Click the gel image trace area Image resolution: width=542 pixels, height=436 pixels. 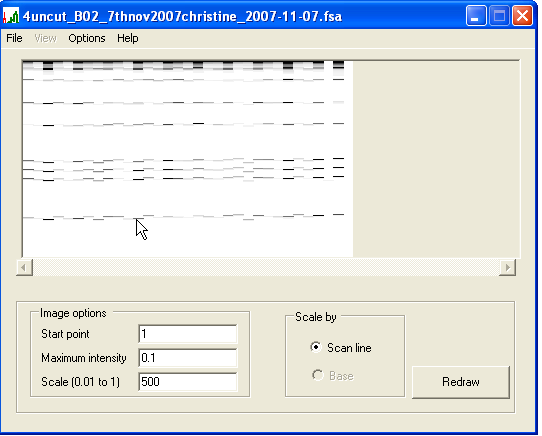[187, 159]
